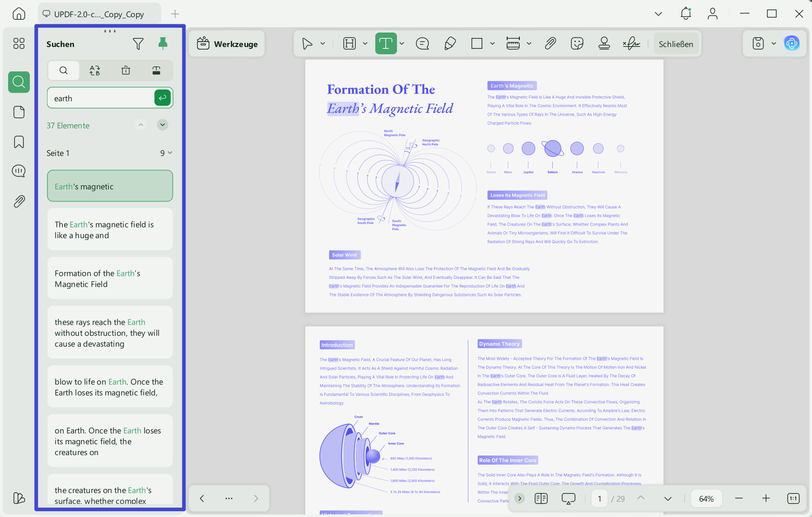Open the three dots more options

pos(229,498)
